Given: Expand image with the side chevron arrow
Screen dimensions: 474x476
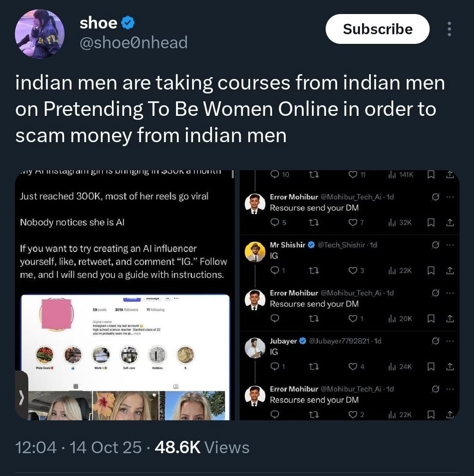Looking at the screenshot, I should (x=21, y=397).
